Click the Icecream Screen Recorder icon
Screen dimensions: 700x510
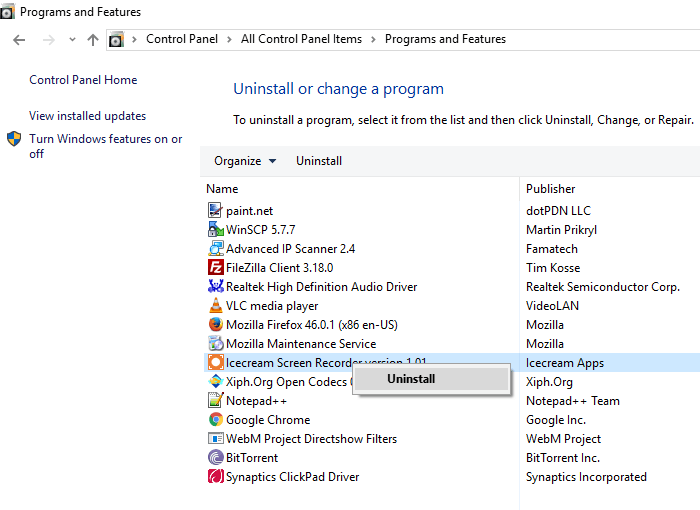tap(215, 362)
